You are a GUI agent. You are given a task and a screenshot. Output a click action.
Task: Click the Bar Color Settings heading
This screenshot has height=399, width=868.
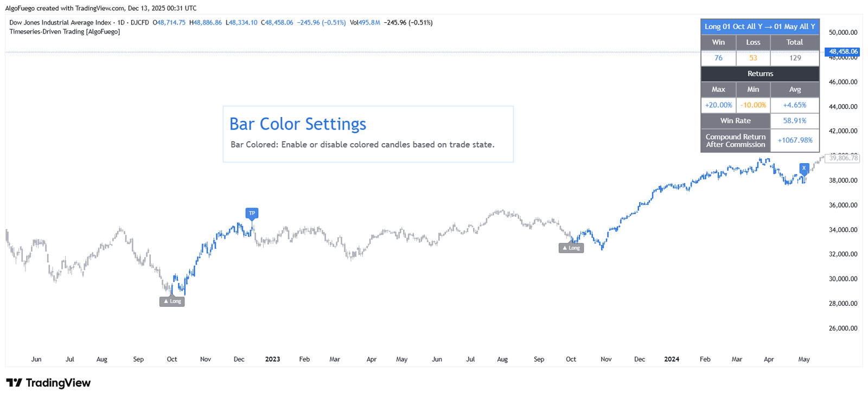(x=298, y=124)
